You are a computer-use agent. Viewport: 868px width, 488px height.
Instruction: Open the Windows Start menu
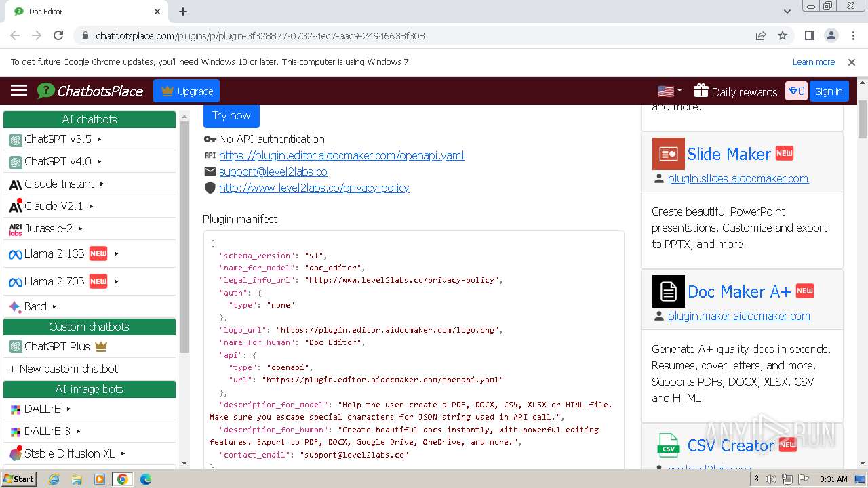pyautogui.click(x=19, y=479)
